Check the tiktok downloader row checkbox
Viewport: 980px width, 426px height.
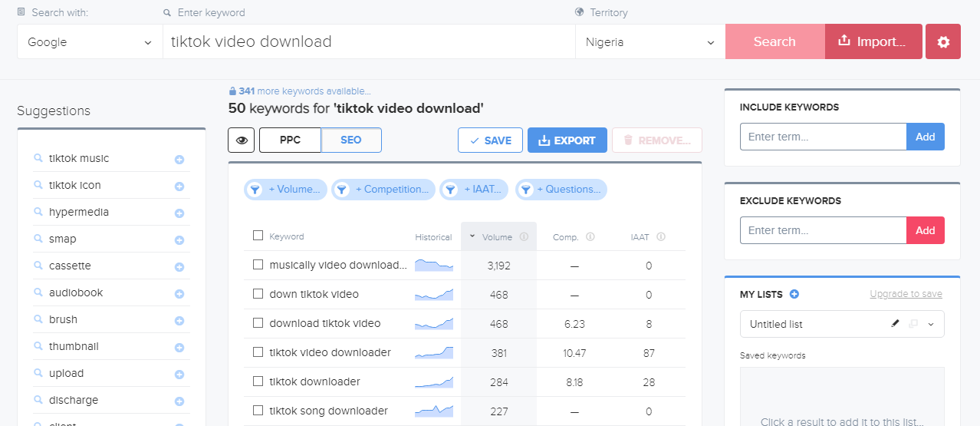(258, 381)
